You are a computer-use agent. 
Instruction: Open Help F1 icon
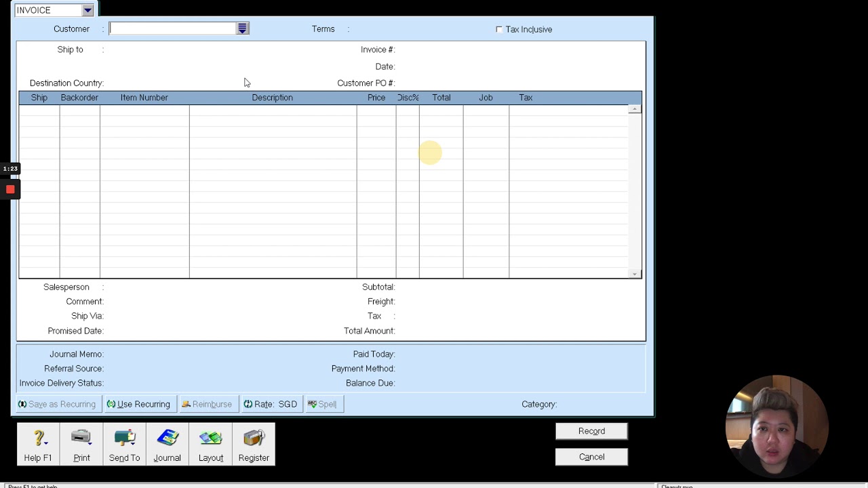38,444
